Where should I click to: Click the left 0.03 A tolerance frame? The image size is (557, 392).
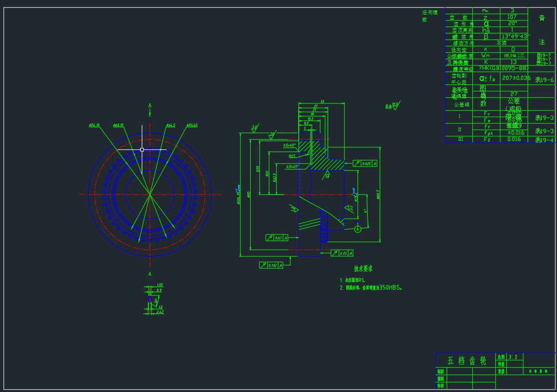(276, 238)
